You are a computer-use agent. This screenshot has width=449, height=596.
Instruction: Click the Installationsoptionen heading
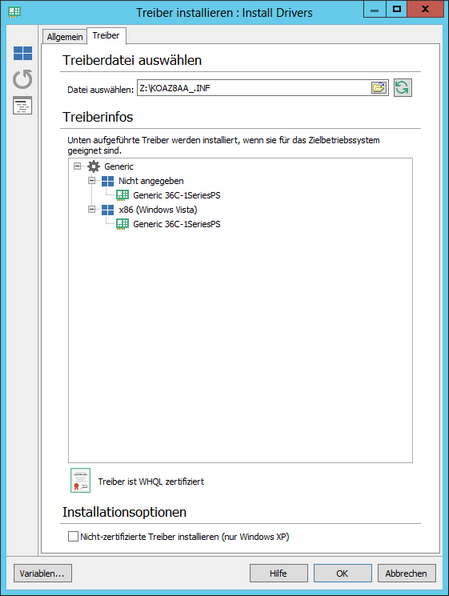click(124, 512)
